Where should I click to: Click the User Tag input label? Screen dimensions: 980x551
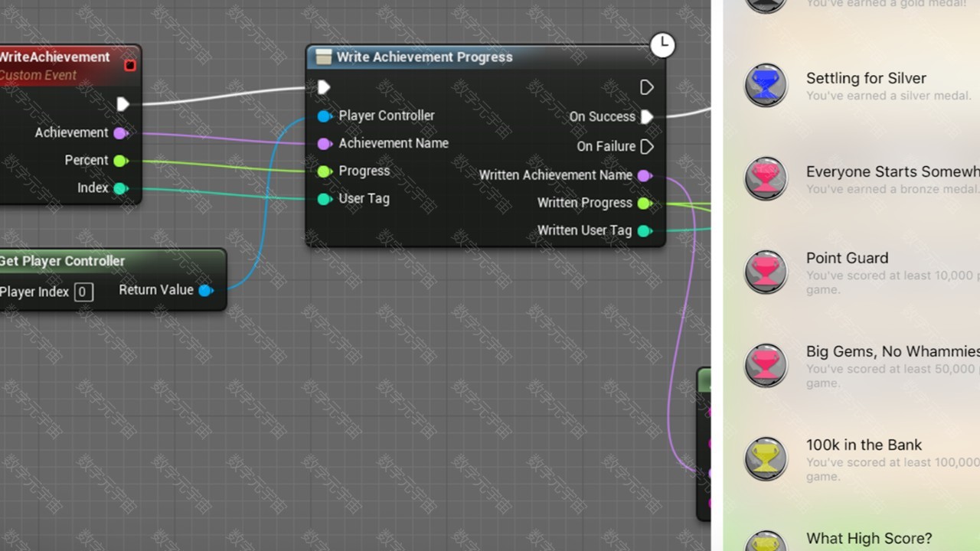(364, 199)
